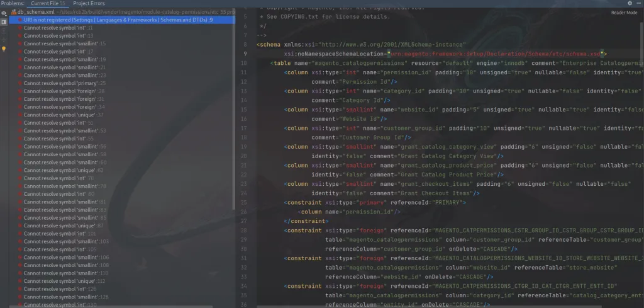The width and height of the screenshot is (644, 308).
Task: Hide the Problems panel with minimize icon
Action: coord(638,3)
